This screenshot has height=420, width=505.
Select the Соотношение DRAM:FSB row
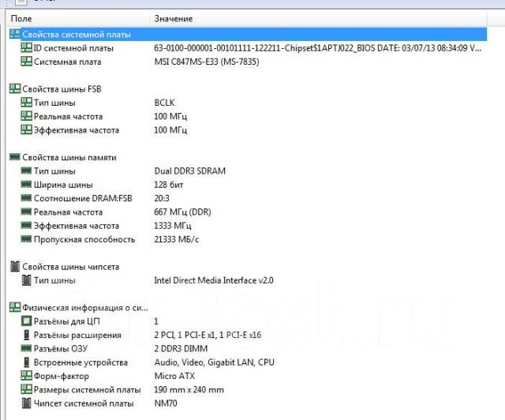[x=248, y=198]
